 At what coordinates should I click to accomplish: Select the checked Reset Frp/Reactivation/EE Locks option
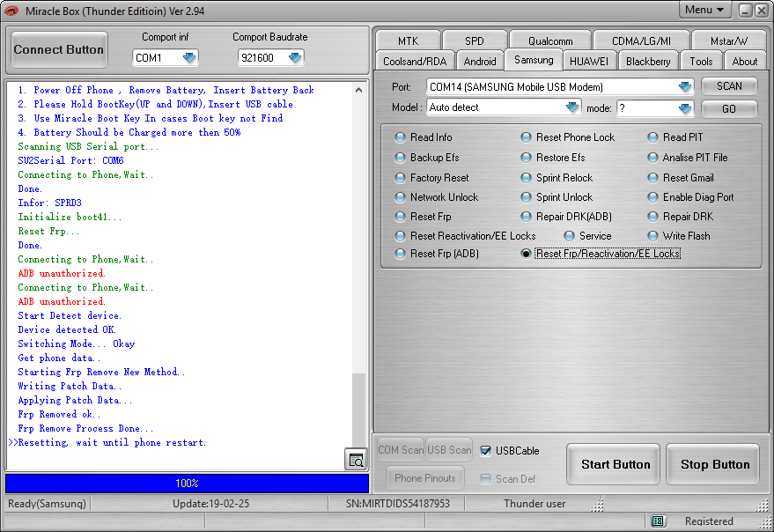coord(527,254)
